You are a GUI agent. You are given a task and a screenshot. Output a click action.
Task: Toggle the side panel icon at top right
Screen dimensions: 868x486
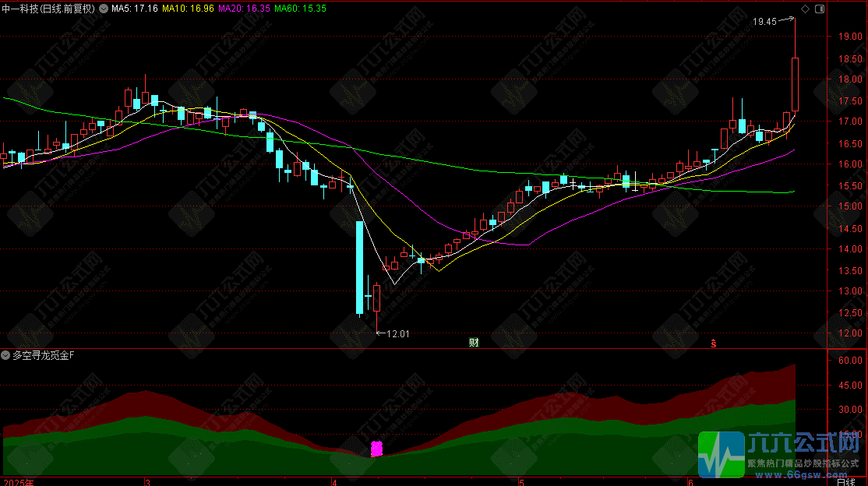pyautogui.click(x=819, y=9)
